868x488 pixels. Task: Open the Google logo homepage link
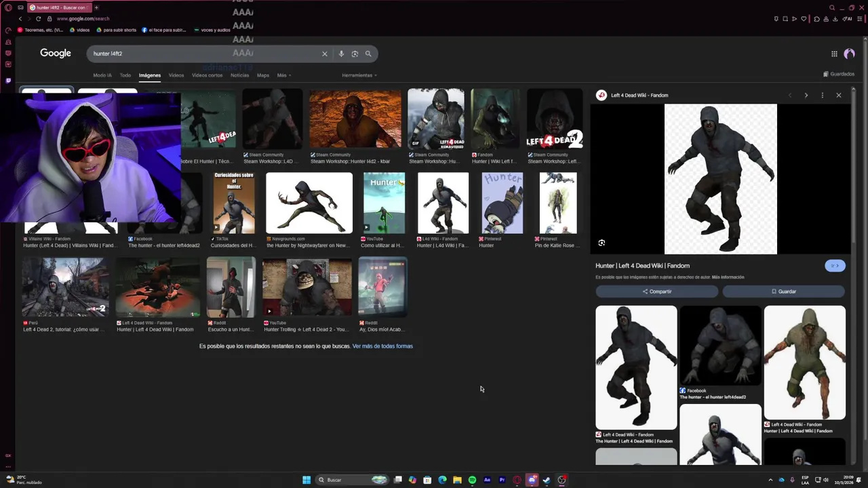click(x=56, y=53)
